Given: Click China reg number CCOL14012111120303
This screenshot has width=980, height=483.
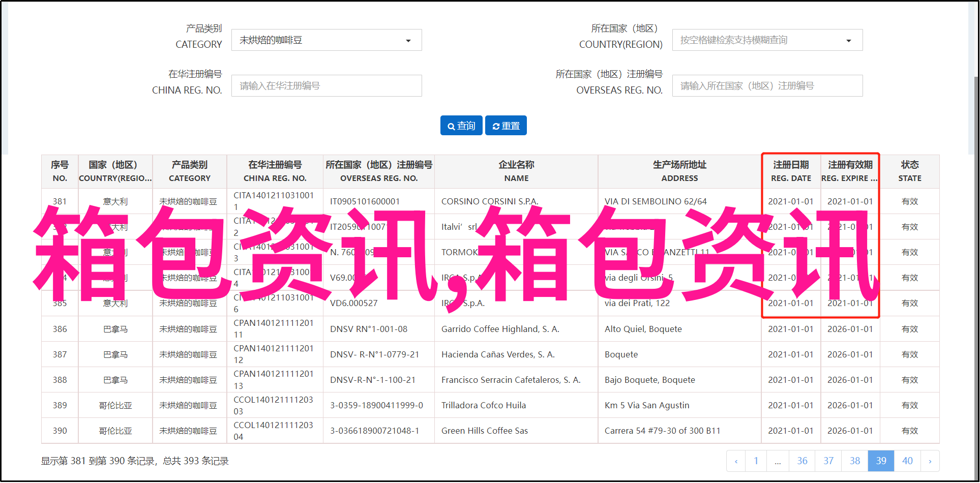Looking at the screenshot, I should coord(274,406).
